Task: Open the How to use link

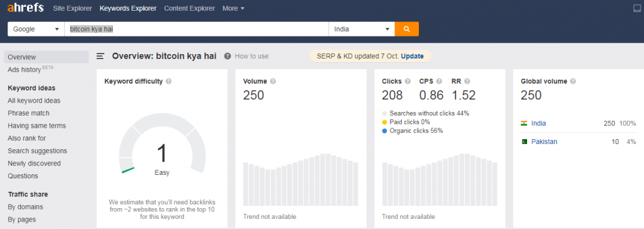Action: click(252, 56)
